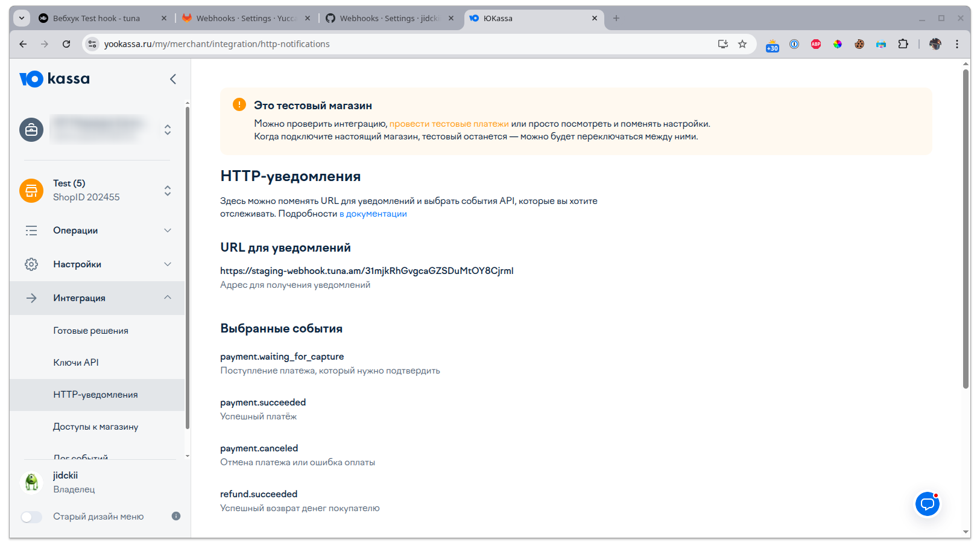Collapse the sidebar with the left chevron
980x557 pixels.
click(173, 79)
